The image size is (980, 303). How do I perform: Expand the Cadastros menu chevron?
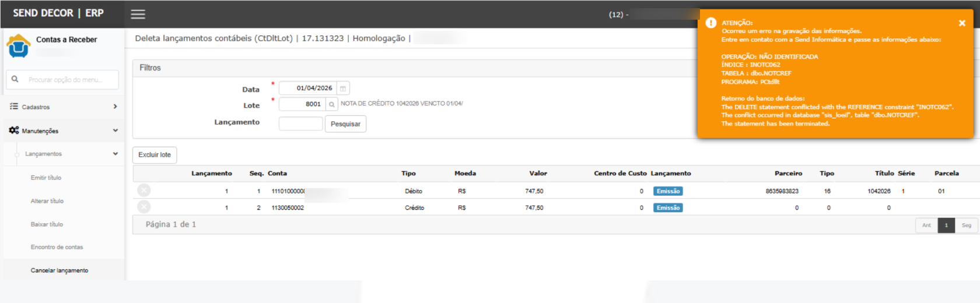pyautogui.click(x=115, y=107)
